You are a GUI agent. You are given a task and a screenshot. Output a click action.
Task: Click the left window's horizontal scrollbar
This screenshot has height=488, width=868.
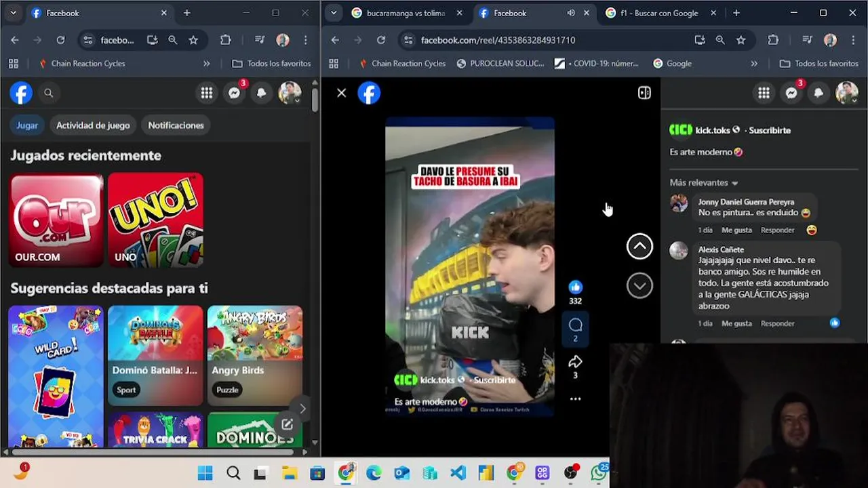tap(151, 451)
